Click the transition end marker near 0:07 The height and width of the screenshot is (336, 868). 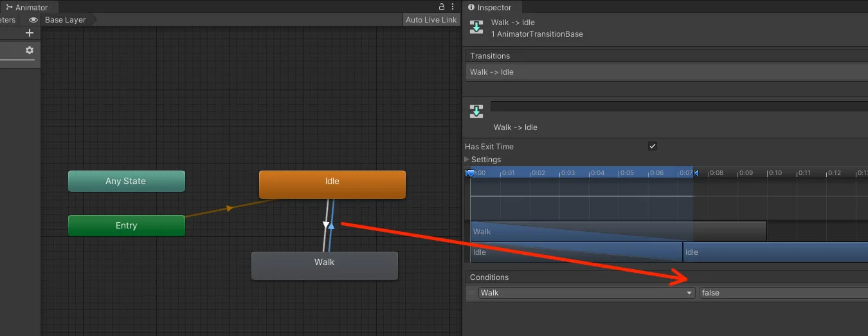[x=696, y=173]
